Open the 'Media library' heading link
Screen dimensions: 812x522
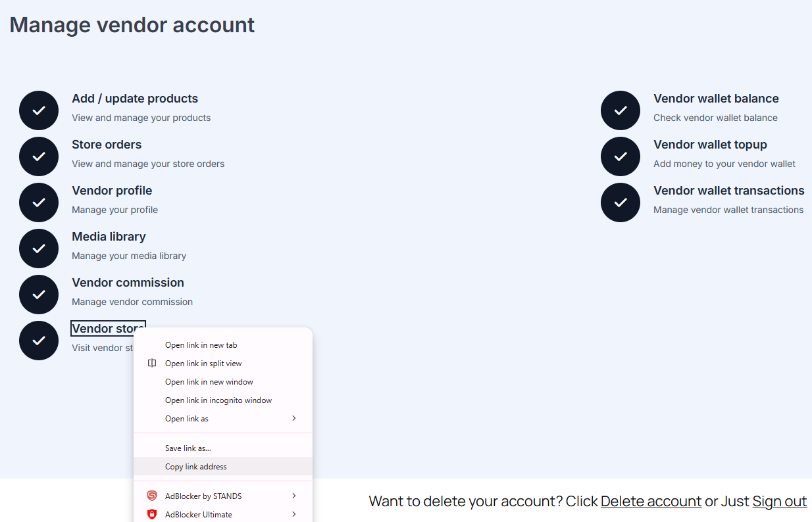click(109, 237)
